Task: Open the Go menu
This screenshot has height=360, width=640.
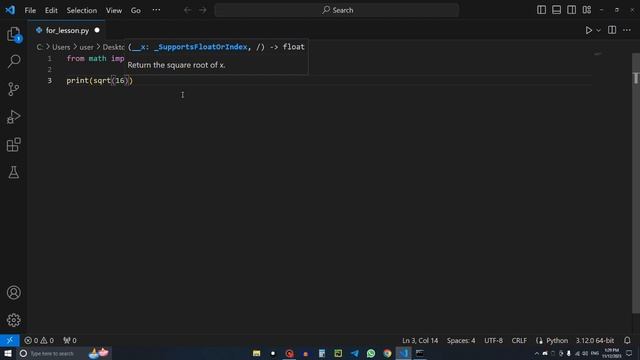Action: [x=136, y=10]
